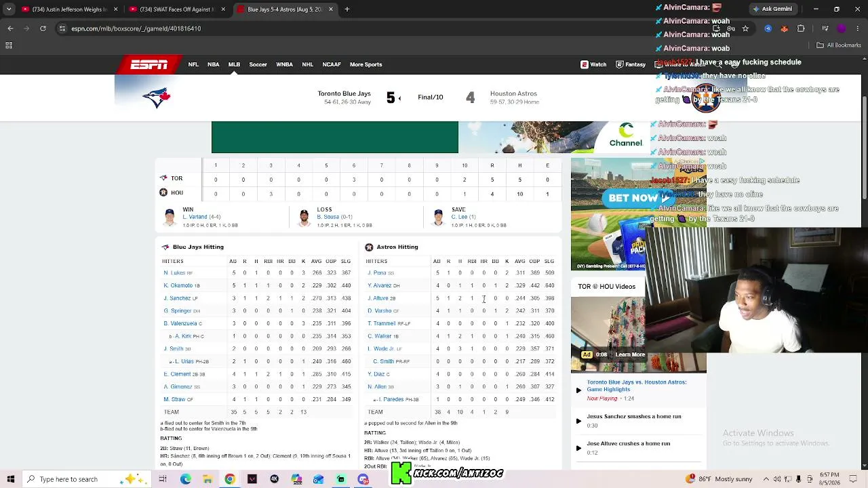
Task: Open the Chrome tab search dropdown
Action: [10, 9]
